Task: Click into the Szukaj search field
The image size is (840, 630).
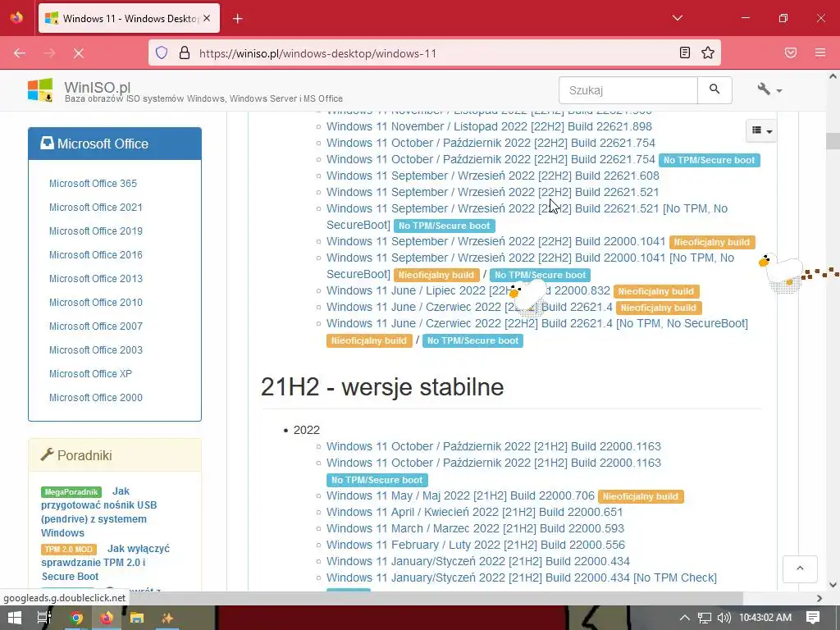Action: pyautogui.click(x=628, y=90)
